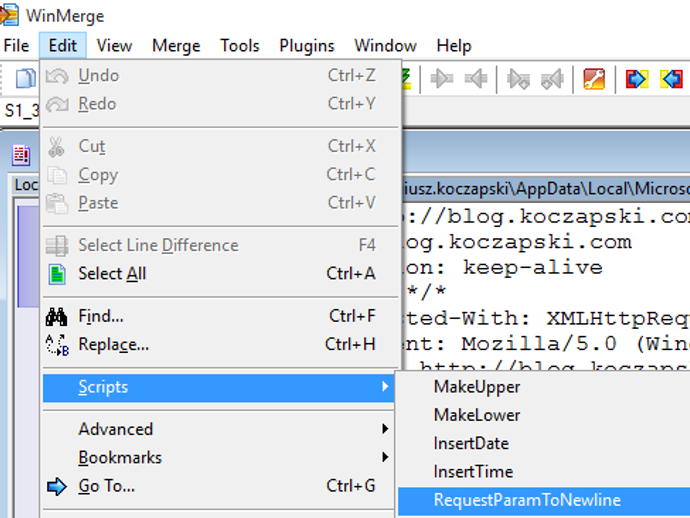Open the Help menu
Image resolution: width=690 pixels, height=518 pixels.
coord(454,45)
